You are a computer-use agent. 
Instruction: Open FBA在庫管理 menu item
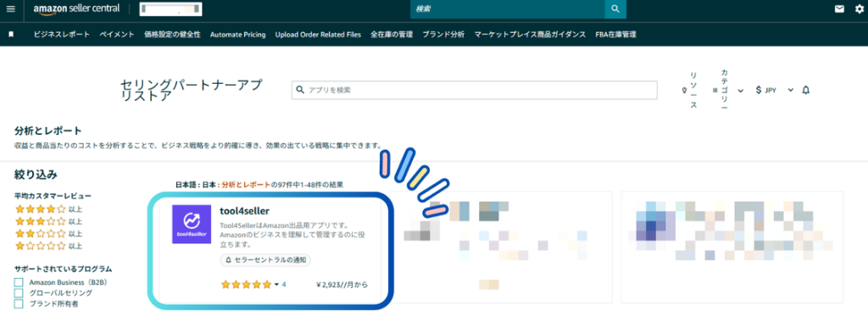click(615, 34)
